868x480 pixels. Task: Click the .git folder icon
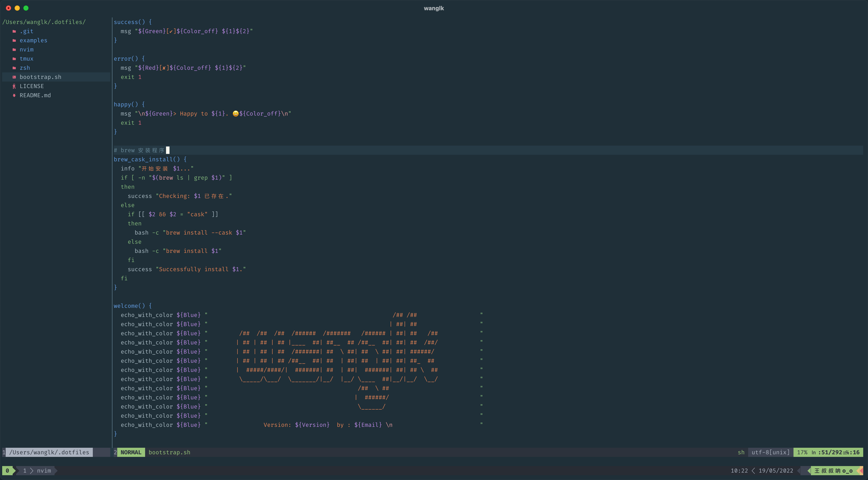tap(14, 31)
